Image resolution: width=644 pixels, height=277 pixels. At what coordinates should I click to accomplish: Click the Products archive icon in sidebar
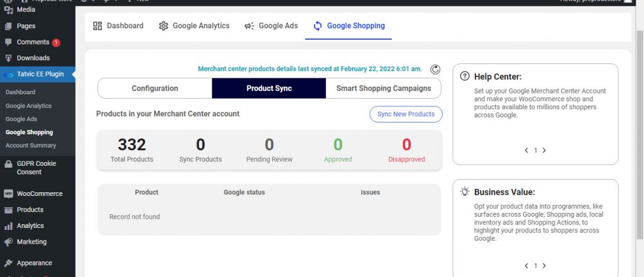pyautogui.click(x=8, y=210)
